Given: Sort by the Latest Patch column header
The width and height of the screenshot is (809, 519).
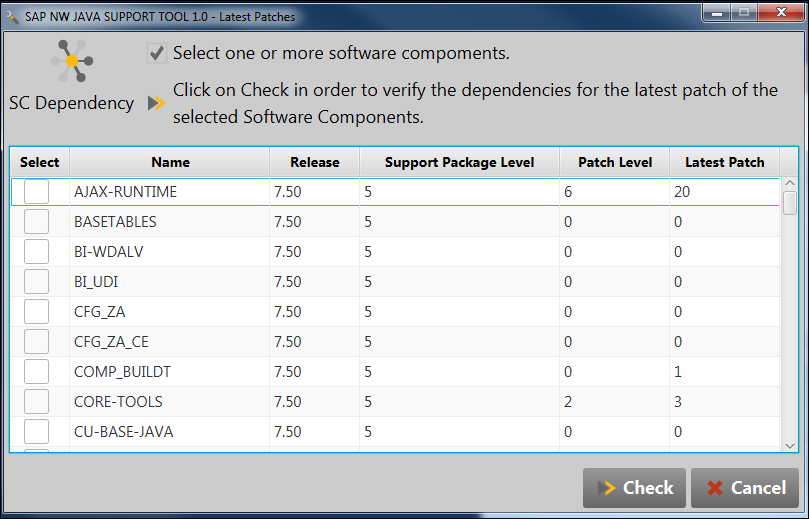Looking at the screenshot, I should click(x=724, y=162).
